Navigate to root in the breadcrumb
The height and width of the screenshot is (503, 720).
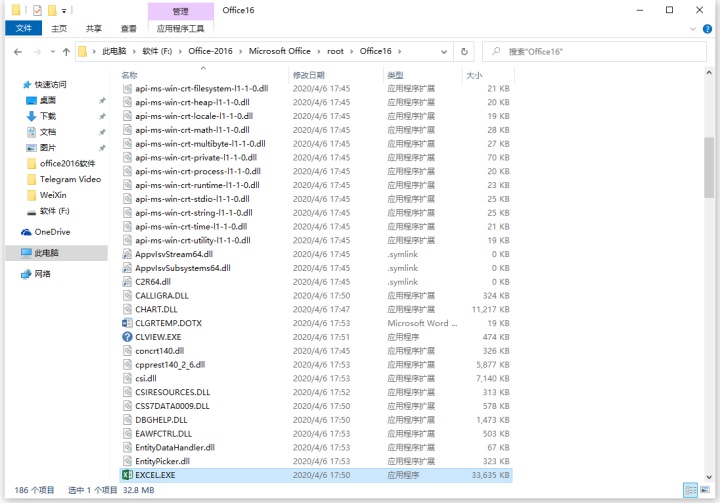335,51
